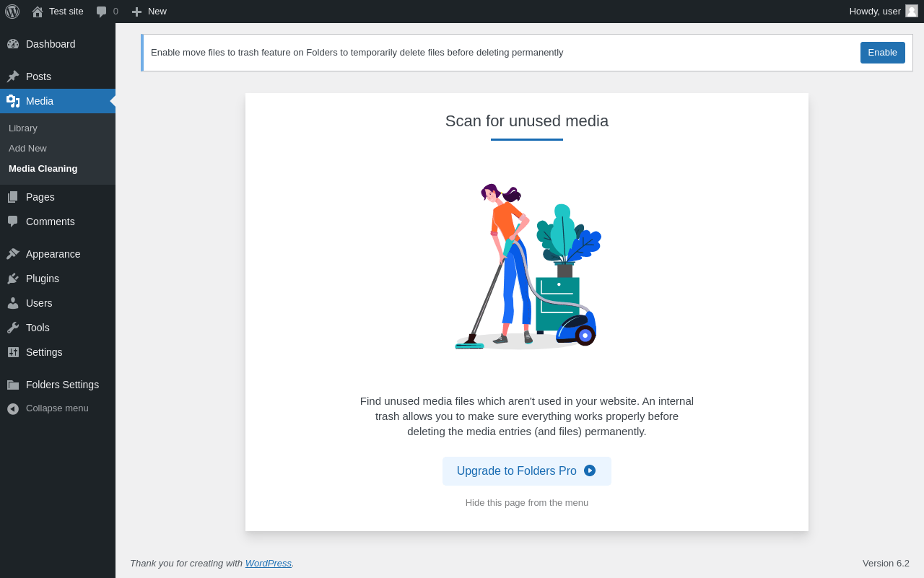
Task: Choose Add New under Media
Action: coord(27,148)
